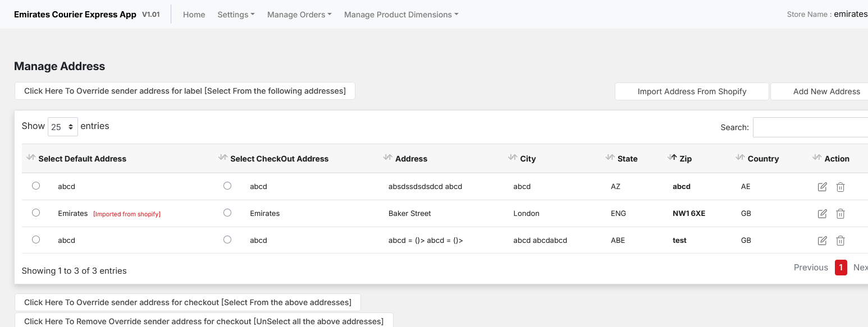Click into the table Search field
868x327 pixels.
[810, 127]
